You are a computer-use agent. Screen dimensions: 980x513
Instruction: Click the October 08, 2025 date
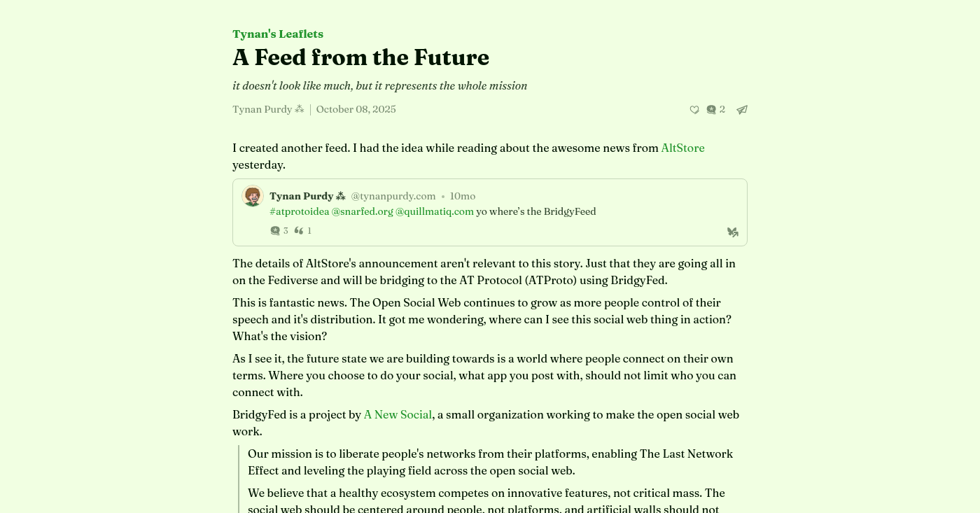[x=356, y=109]
